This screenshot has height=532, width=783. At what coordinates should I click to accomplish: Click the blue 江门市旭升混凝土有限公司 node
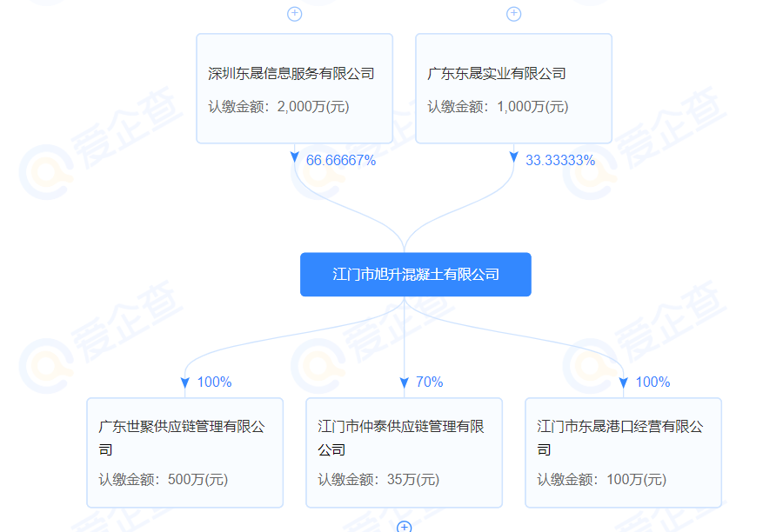pos(415,275)
